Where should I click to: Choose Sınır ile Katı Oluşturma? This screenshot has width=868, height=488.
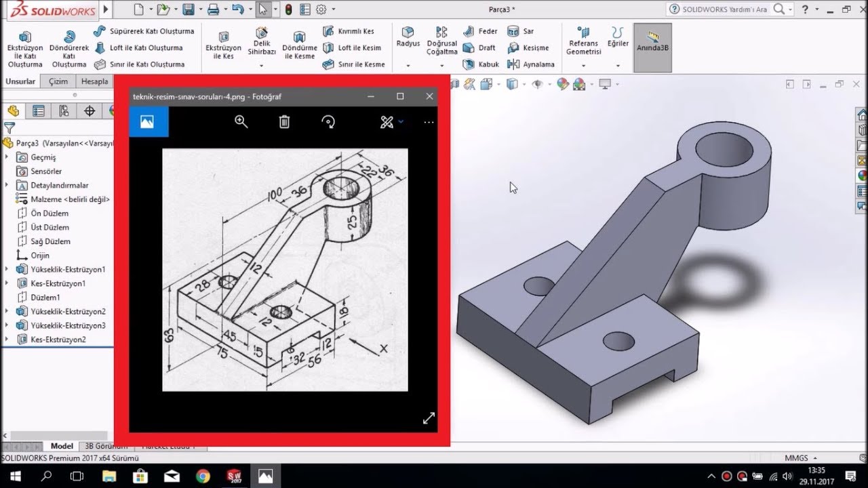tap(139, 64)
